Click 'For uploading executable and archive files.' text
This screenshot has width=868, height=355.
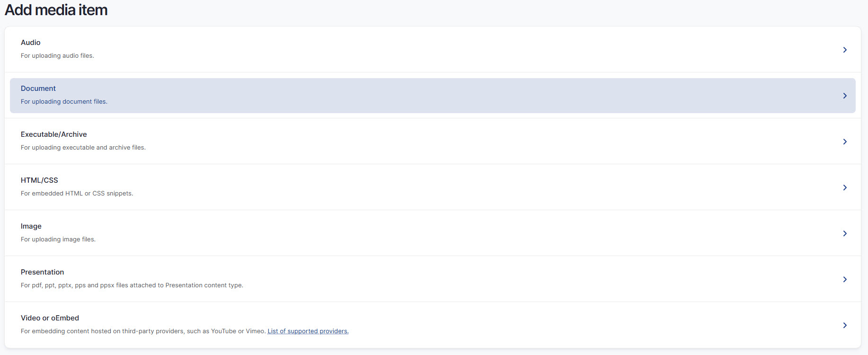tap(83, 148)
